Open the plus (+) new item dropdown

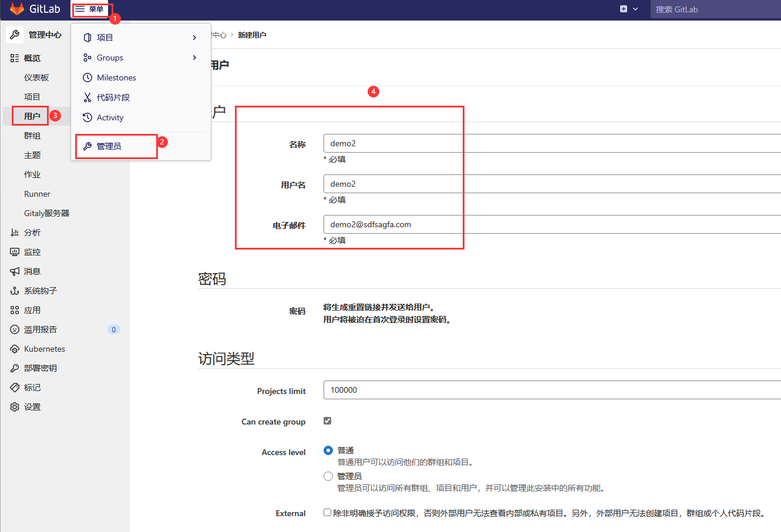(x=622, y=9)
